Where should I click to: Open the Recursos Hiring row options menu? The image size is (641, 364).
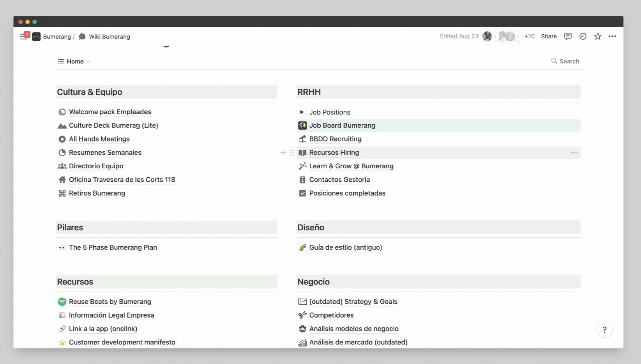click(x=574, y=153)
